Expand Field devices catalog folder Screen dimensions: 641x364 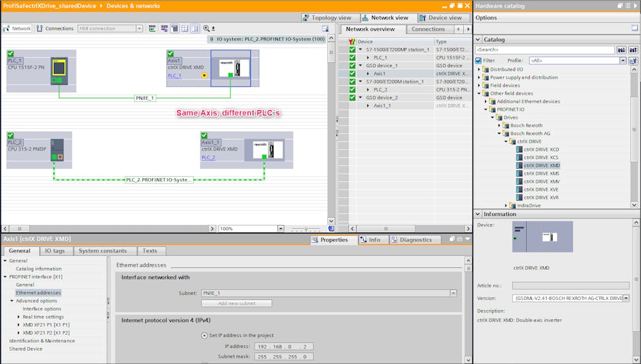coord(479,85)
